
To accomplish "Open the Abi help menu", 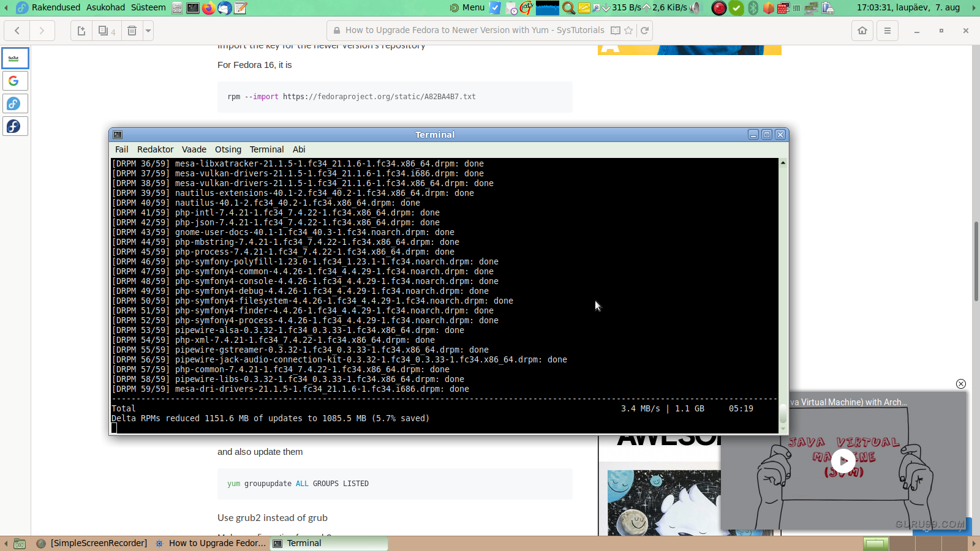I will coord(299,149).
